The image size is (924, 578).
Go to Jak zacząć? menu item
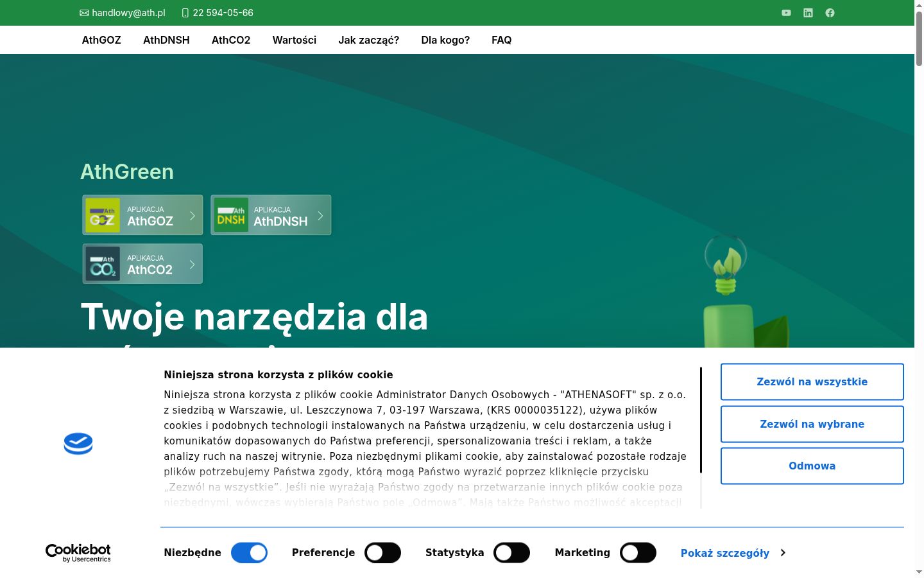369,40
